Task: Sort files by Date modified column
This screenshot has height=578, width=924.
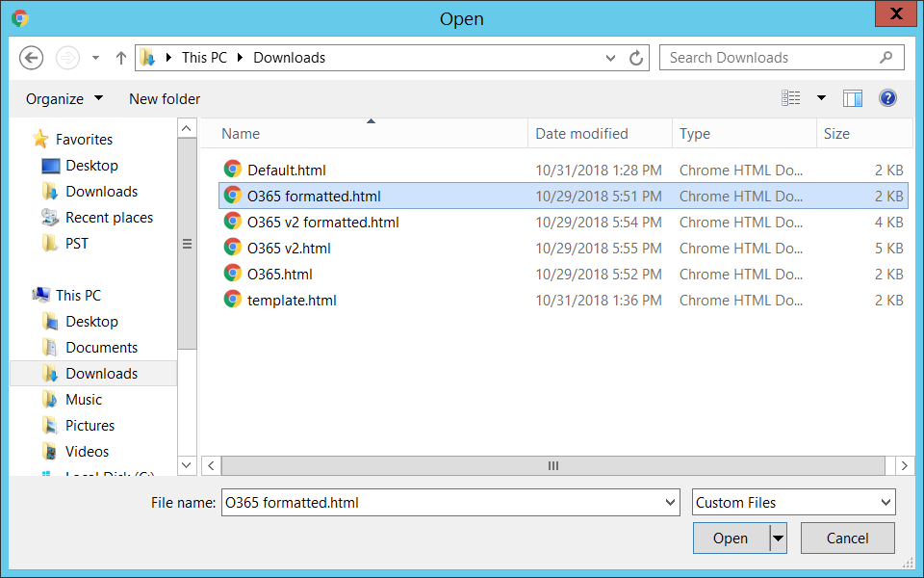Action: click(581, 134)
